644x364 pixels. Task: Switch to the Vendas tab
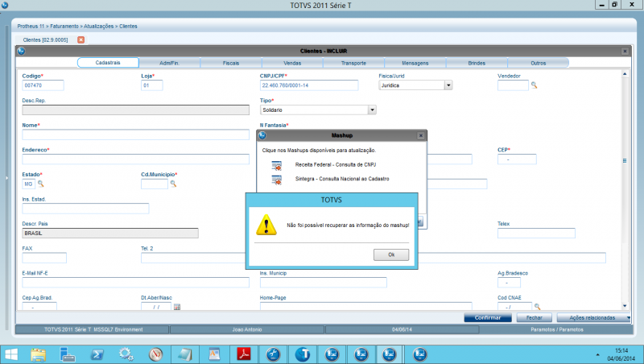click(x=292, y=64)
